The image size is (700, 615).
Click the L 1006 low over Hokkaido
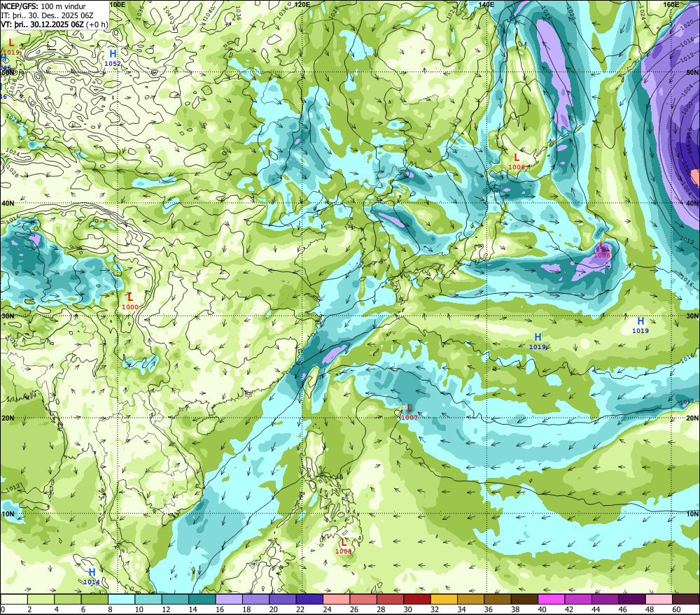point(517,162)
